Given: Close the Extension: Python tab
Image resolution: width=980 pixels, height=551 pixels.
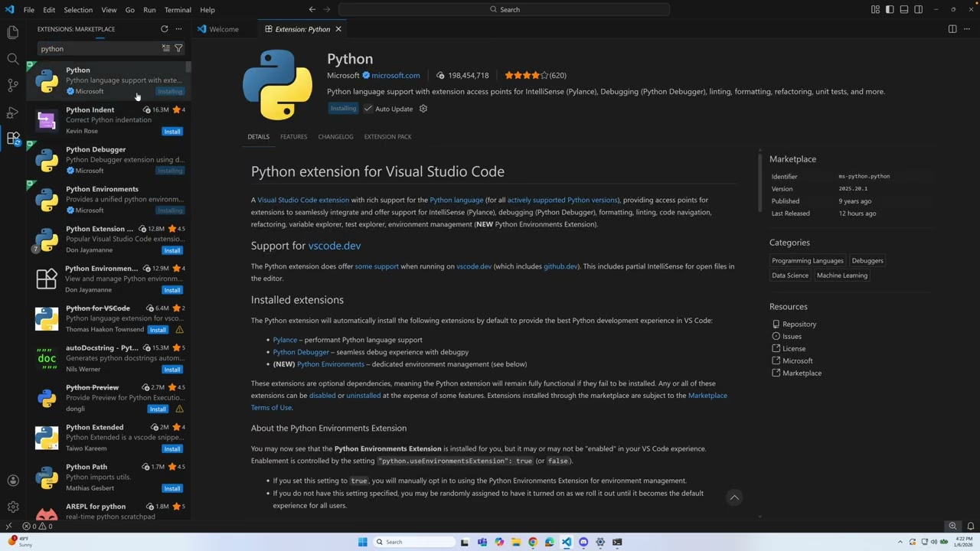Looking at the screenshot, I should [338, 29].
